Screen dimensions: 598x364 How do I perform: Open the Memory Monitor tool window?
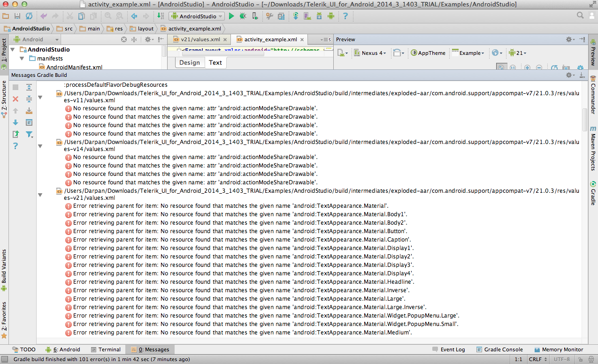[559, 349]
